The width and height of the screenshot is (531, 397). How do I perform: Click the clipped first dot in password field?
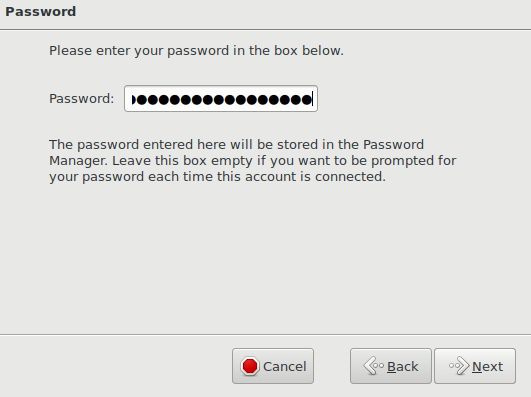[134, 100]
